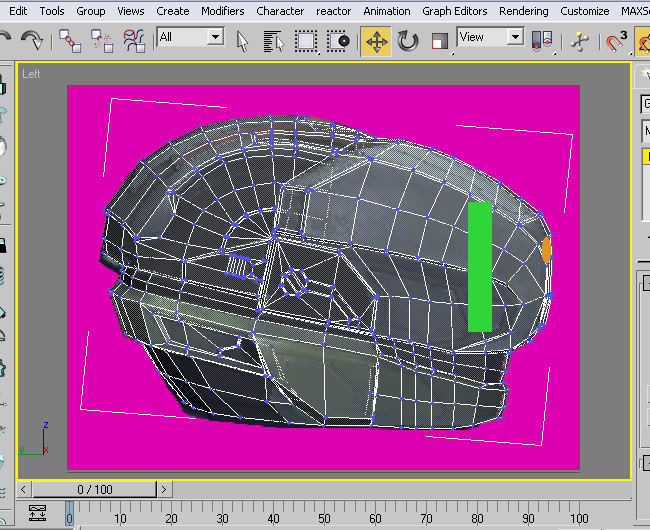Click the Use Pivot Point Center icon
The image size is (650, 530).
(542, 41)
